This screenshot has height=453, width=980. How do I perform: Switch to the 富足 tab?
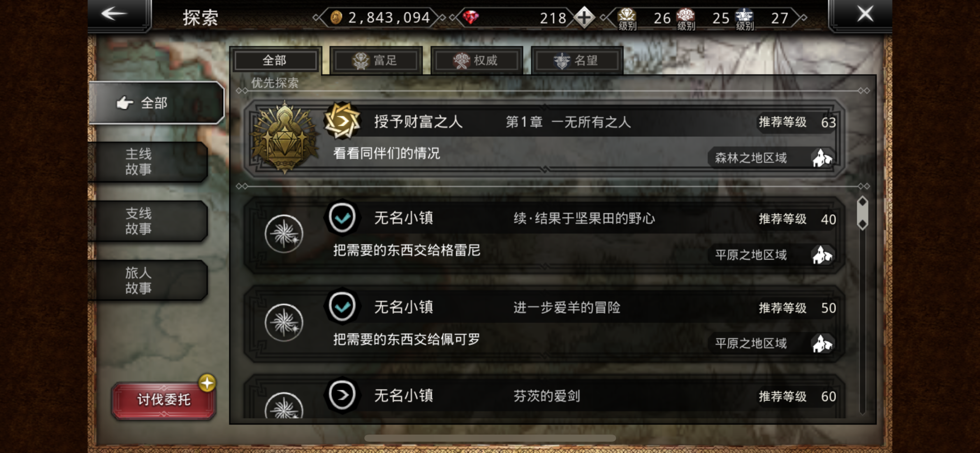tap(376, 60)
